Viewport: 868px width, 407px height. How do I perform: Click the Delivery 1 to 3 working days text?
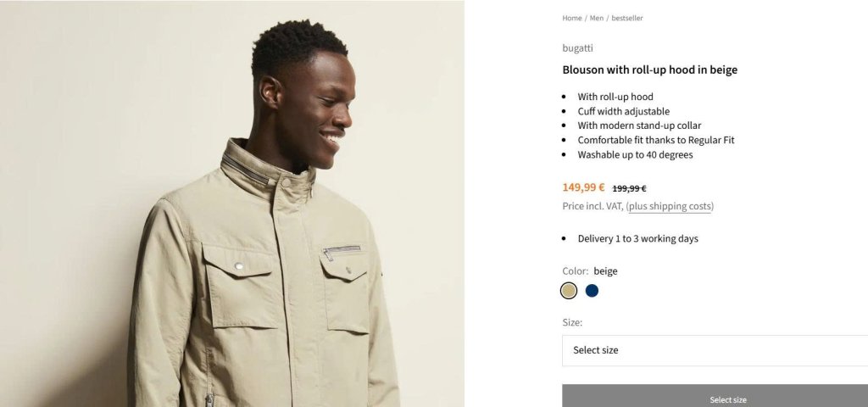pos(637,238)
